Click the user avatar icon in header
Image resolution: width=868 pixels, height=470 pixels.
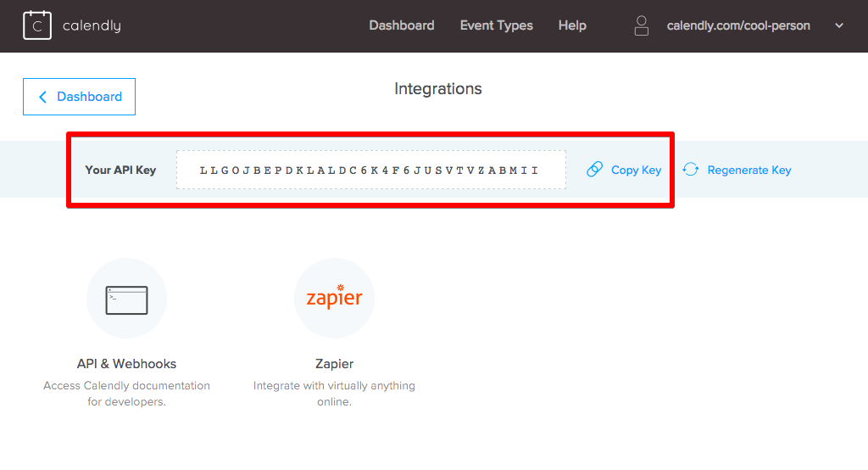(641, 25)
